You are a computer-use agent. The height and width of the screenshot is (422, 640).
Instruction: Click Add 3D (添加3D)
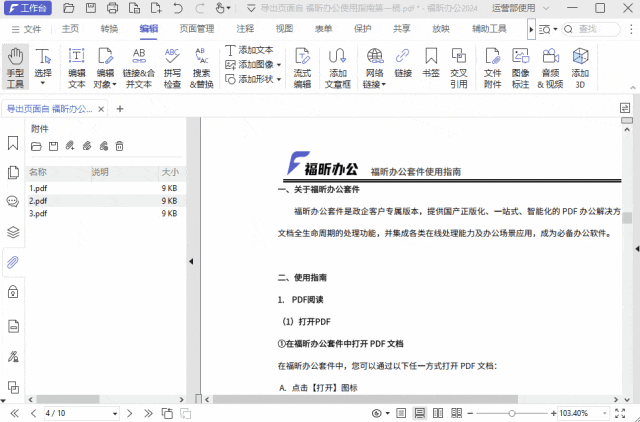point(580,67)
